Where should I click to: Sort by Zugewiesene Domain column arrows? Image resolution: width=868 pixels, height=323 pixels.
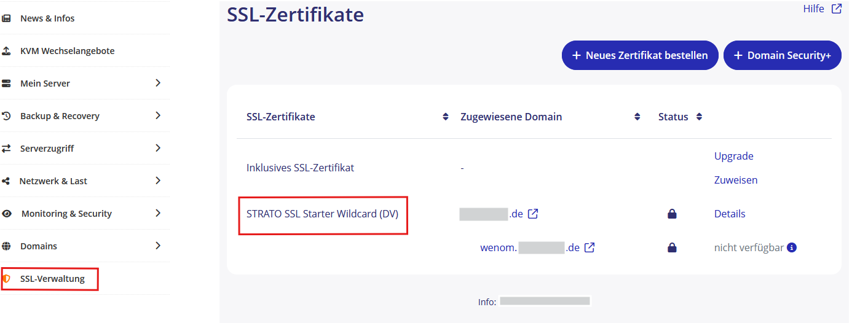(x=637, y=117)
